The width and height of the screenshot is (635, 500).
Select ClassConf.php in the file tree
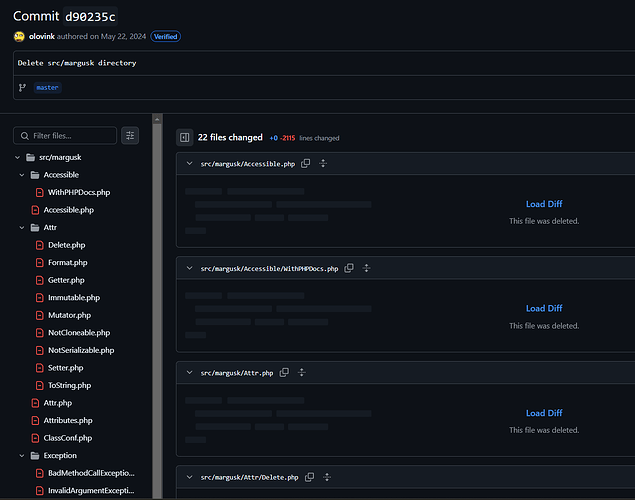coord(67,438)
